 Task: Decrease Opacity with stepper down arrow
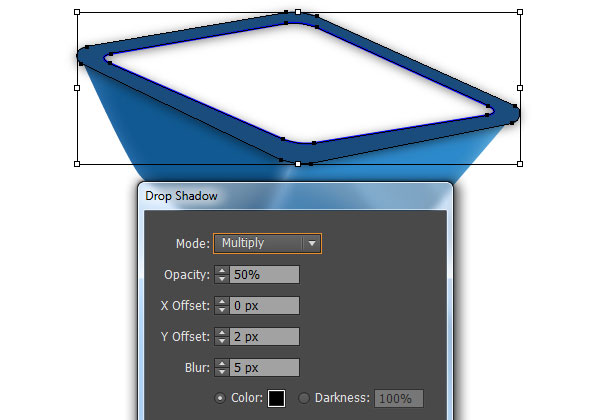click(222, 279)
